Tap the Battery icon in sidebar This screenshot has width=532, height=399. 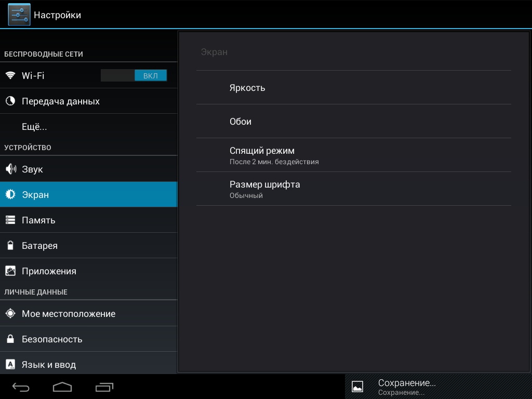pos(10,245)
